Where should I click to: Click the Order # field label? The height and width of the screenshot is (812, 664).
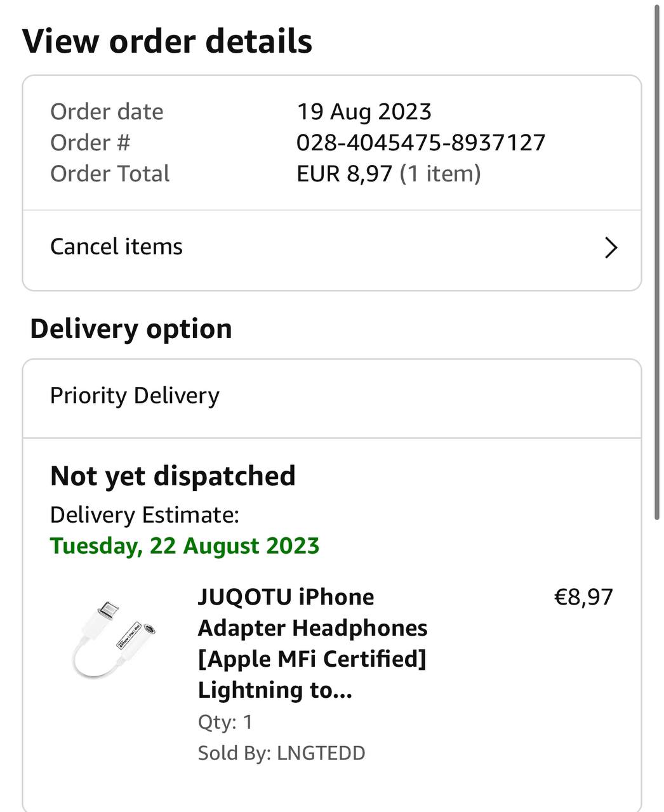click(x=90, y=143)
